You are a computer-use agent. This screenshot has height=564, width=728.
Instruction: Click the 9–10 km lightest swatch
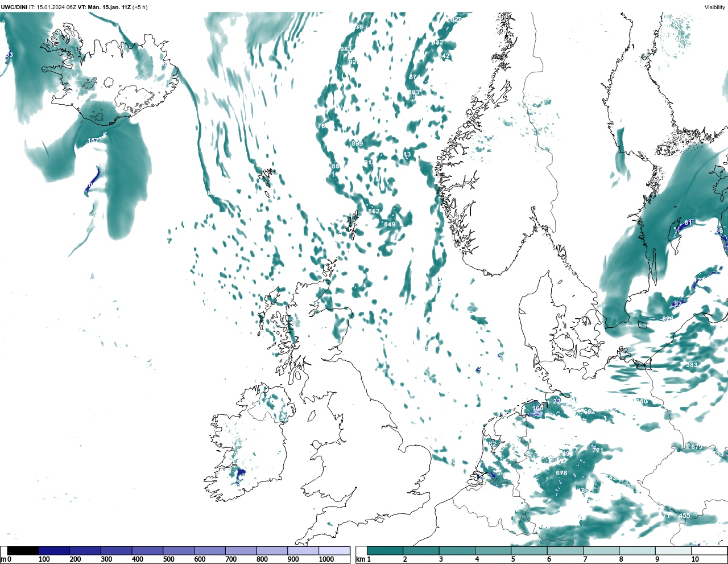pos(673,551)
